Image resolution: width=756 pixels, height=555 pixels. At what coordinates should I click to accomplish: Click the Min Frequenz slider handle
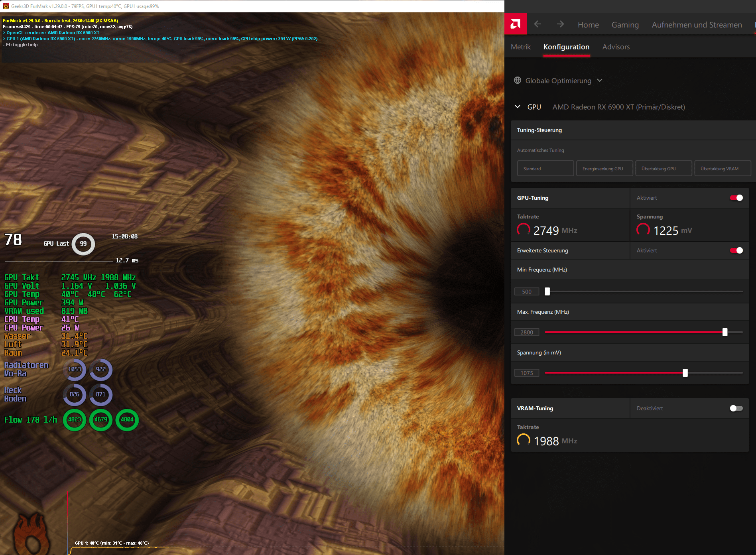coord(547,291)
